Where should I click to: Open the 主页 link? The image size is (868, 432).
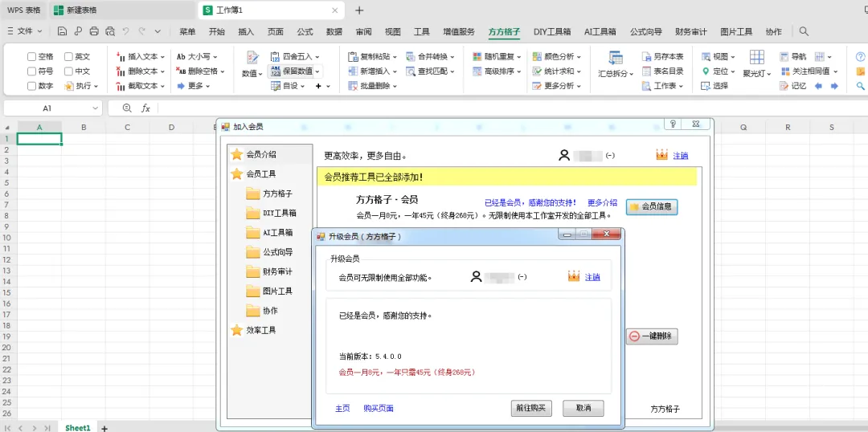342,408
